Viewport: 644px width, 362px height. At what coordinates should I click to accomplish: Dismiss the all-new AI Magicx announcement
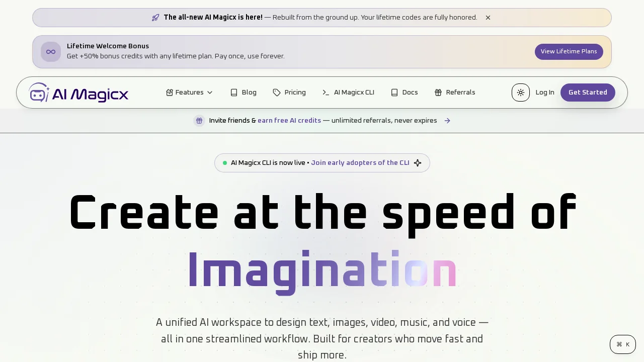click(488, 17)
